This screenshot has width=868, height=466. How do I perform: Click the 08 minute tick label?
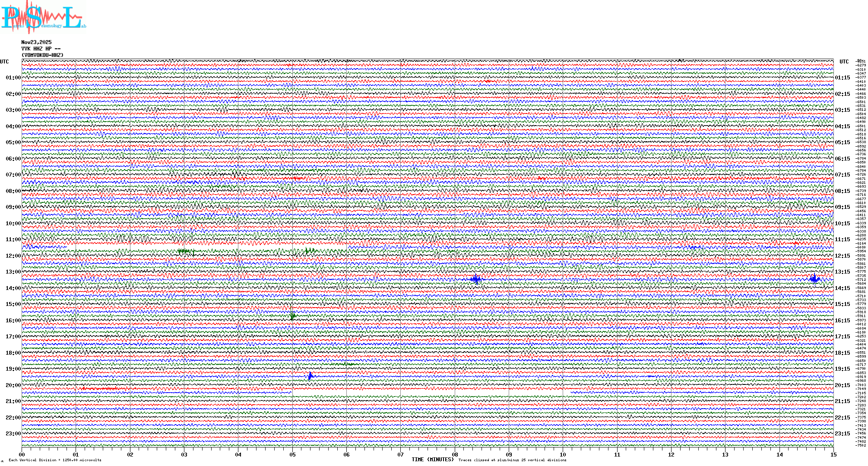(455, 454)
